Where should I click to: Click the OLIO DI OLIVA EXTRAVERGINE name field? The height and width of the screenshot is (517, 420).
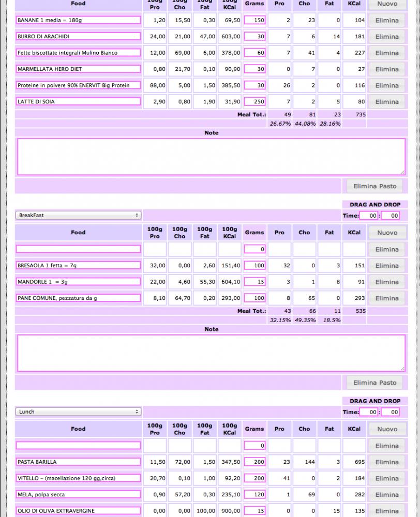(79, 511)
